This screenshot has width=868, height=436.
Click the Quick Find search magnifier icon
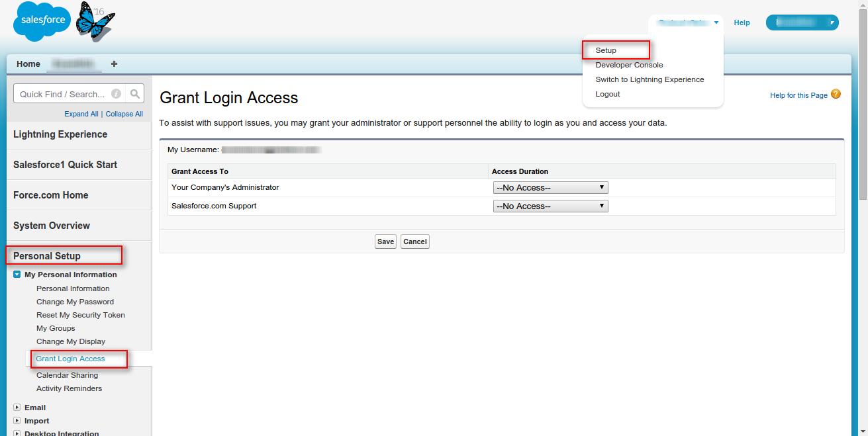134,94
